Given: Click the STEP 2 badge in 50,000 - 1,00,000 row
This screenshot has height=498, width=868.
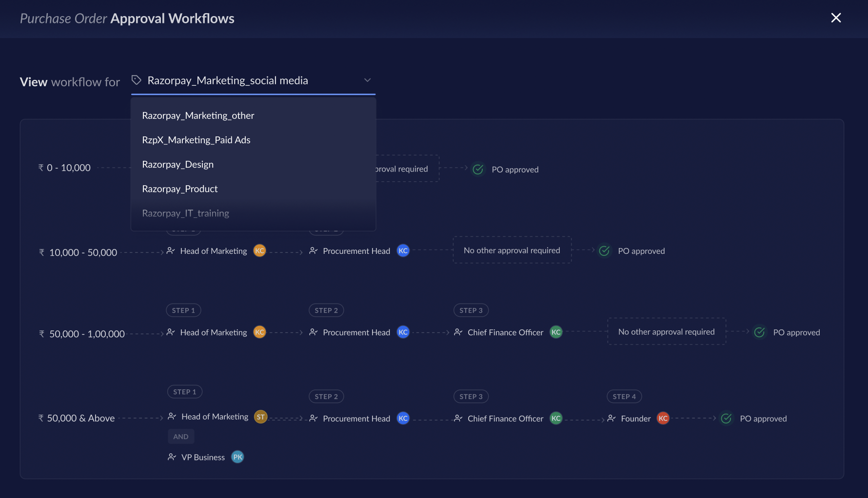Looking at the screenshot, I should (326, 310).
